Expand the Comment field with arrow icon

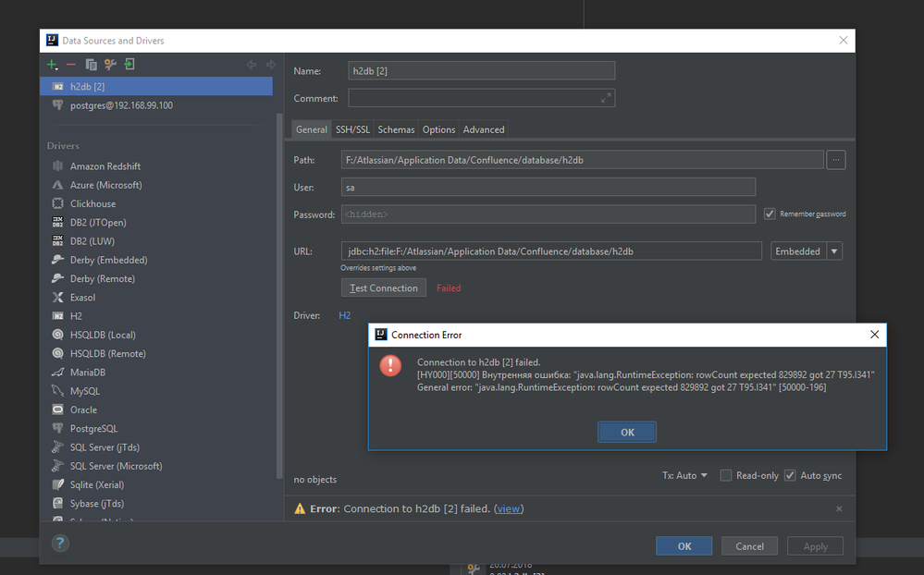coord(606,98)
